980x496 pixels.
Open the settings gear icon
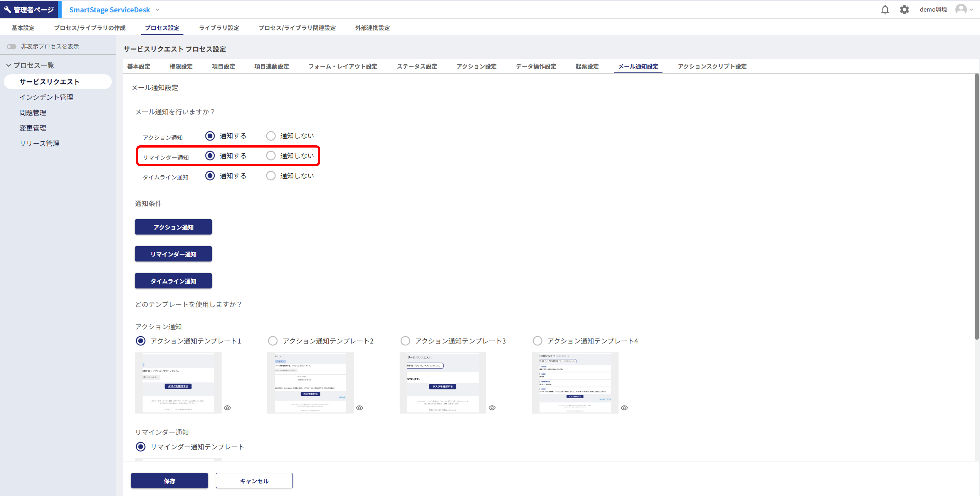[904, 10]
